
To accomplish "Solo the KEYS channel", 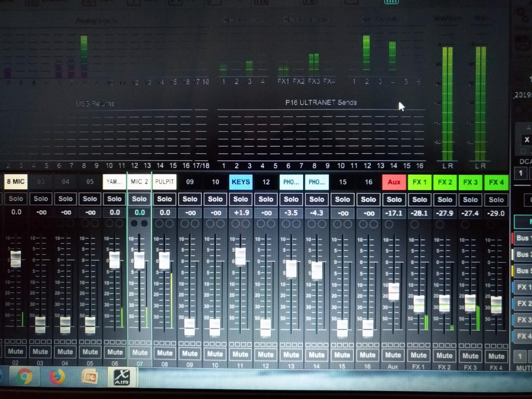I will pos(241,199).
